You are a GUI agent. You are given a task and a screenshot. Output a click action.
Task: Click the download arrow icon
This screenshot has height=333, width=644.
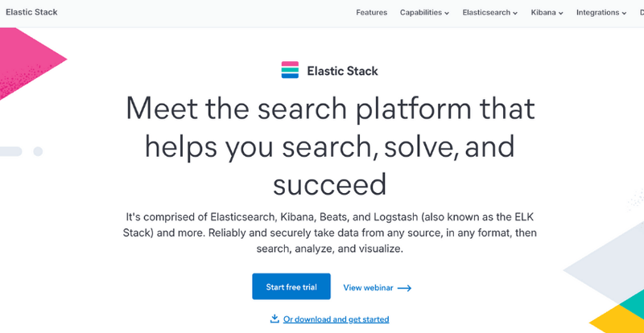coord(275,319)
